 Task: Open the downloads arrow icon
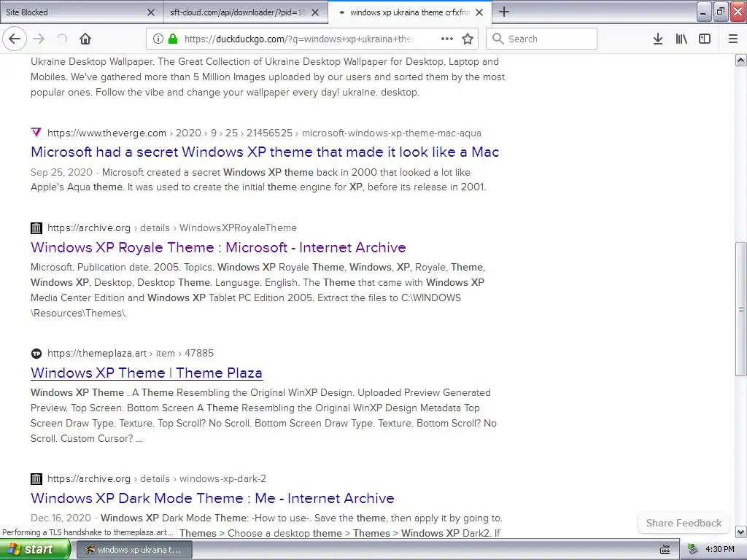click(658, 39)
